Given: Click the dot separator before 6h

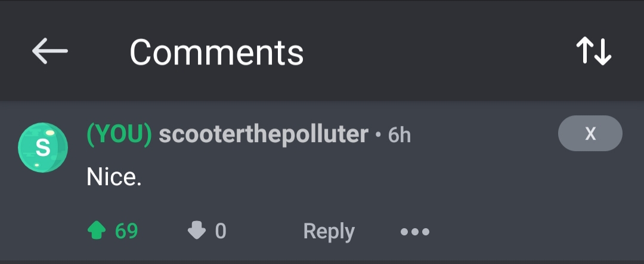Looking at the screenshot, I should [378, 136].
